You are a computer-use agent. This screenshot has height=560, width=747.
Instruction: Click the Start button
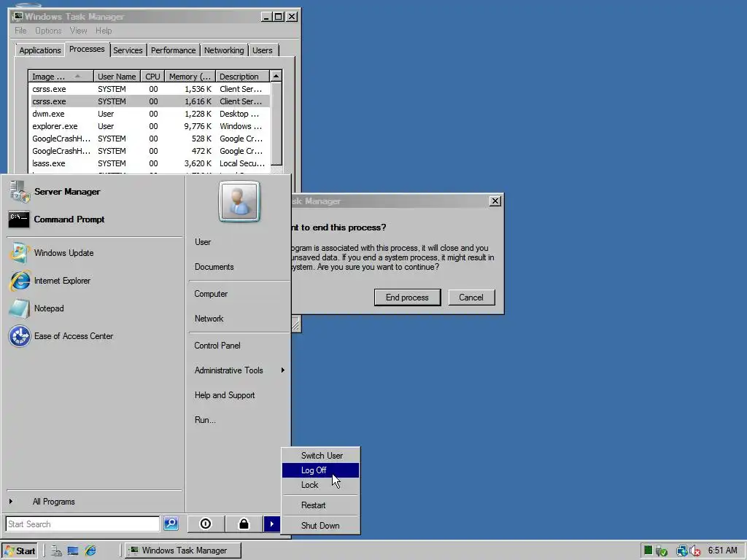(19, 551)
